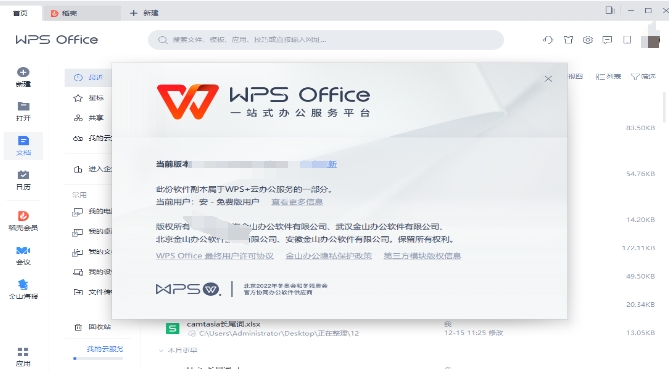Screen dimensions: 669x376
Task: Open the red Docer membership icon in sidebar
Action: click(23, 216)
